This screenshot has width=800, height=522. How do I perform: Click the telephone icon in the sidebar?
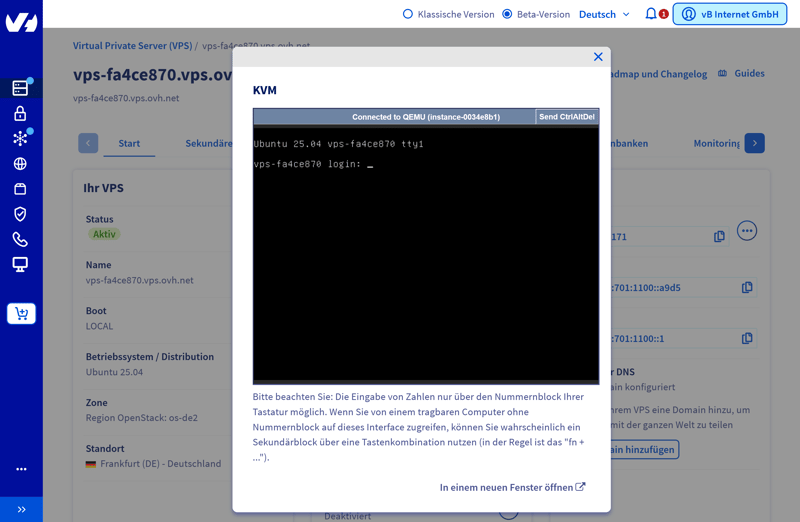click(20, 240)
